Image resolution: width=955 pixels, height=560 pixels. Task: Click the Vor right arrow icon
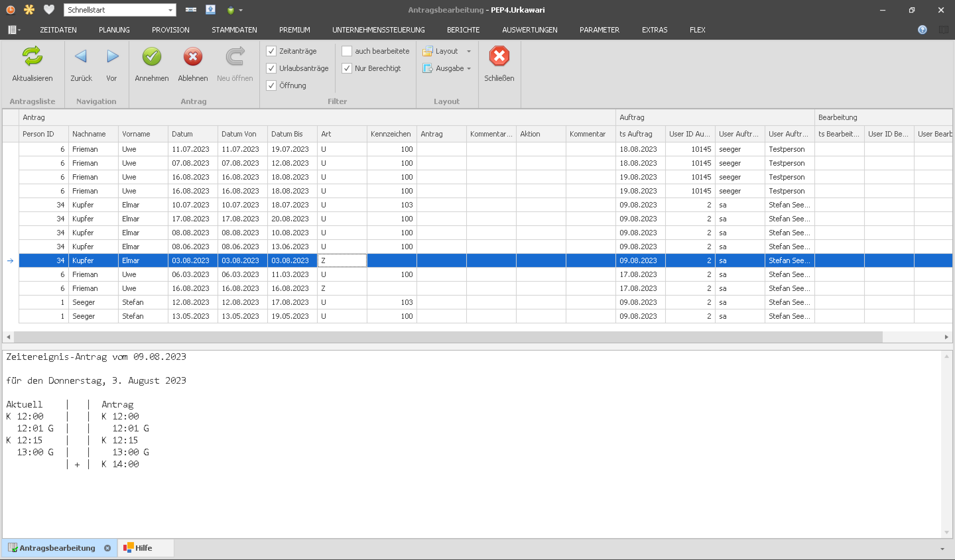(112, 56)
